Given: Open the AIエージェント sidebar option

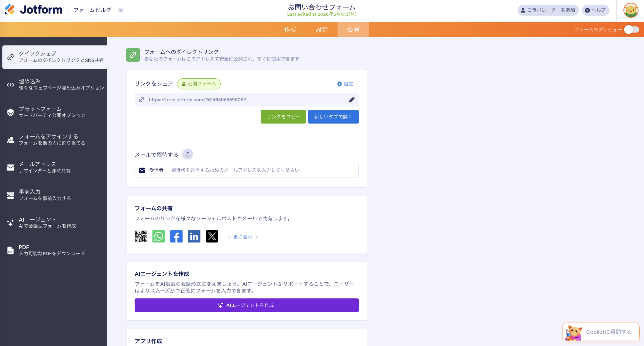Looking at the screenshot, I should tap(55, 223).
